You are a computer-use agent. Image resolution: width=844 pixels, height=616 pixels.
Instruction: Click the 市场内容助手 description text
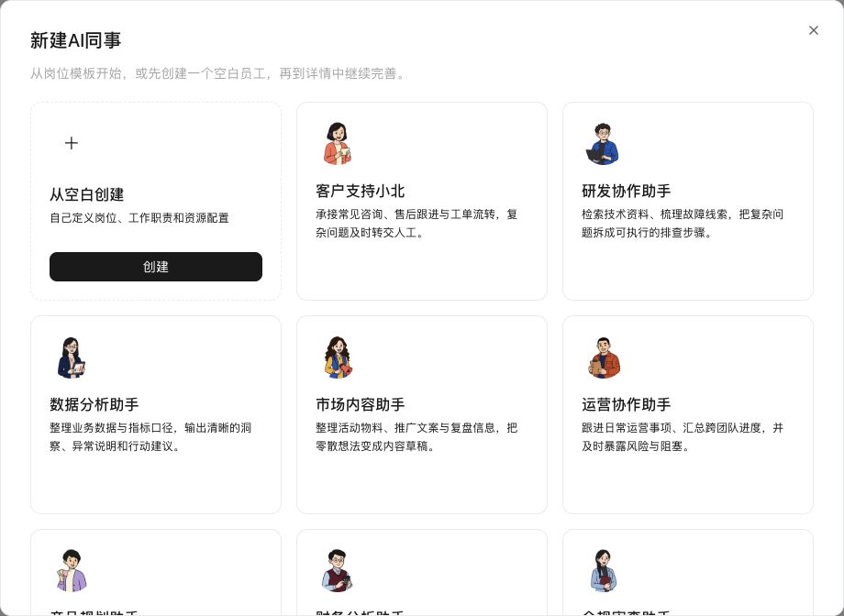[416, 437]
